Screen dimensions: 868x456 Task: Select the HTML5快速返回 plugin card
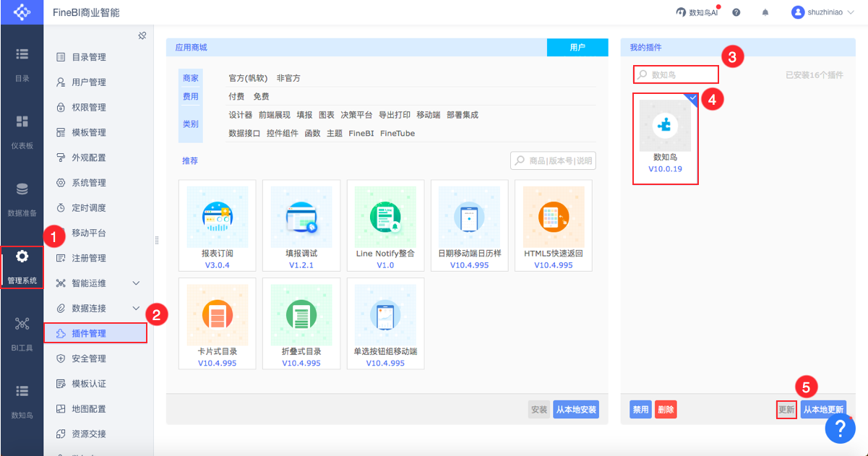coord(554,225)
